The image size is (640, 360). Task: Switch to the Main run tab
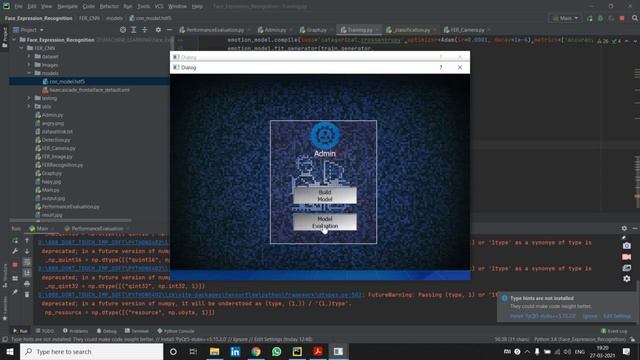(x=39, y=229)
